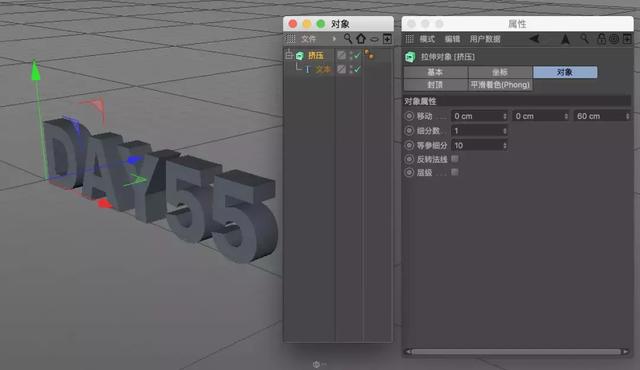
Task: Click the text spline icon beside 文本
Action: (308, 70)
